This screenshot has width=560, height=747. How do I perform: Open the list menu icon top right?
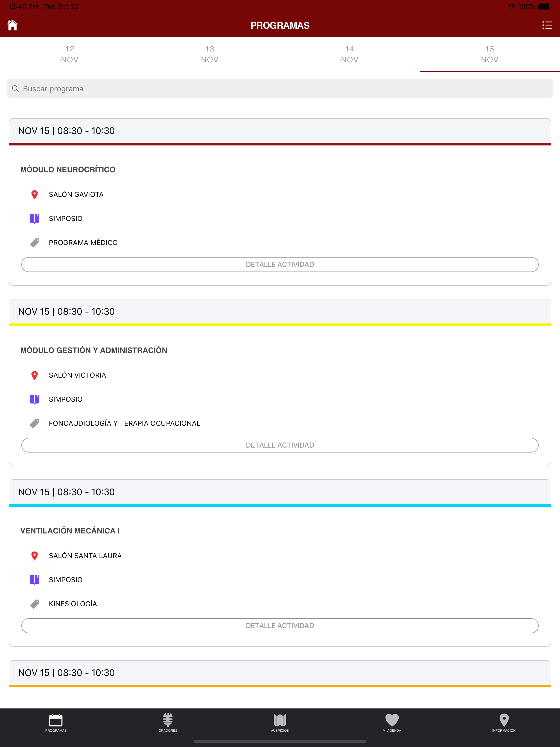[547, 25]
